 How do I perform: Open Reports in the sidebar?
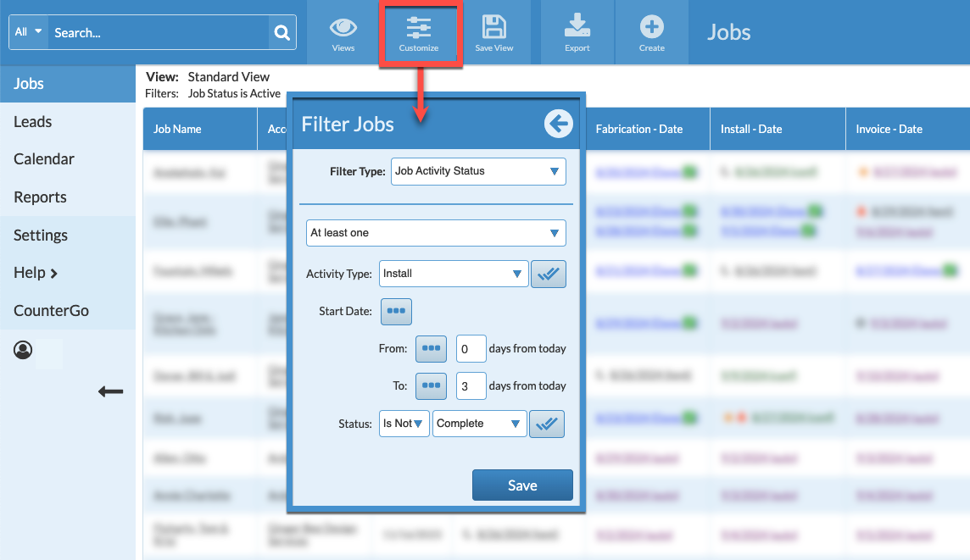68,197
